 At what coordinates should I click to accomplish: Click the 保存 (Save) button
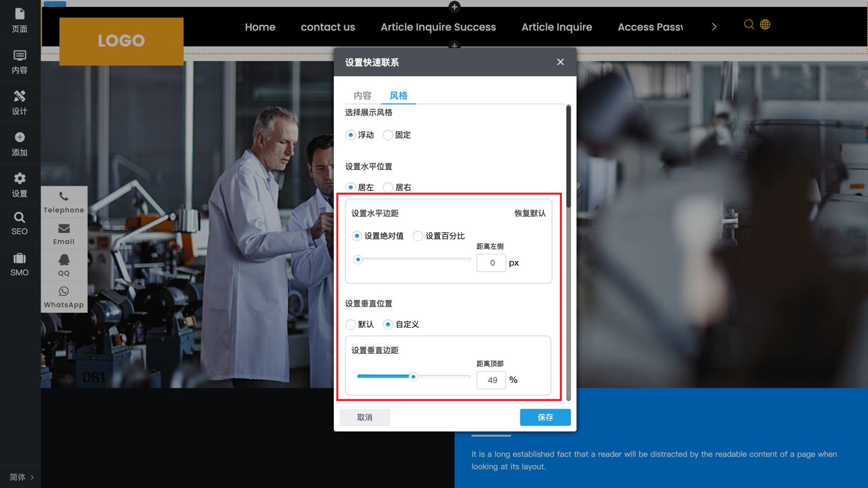click(x=545, y=417)
